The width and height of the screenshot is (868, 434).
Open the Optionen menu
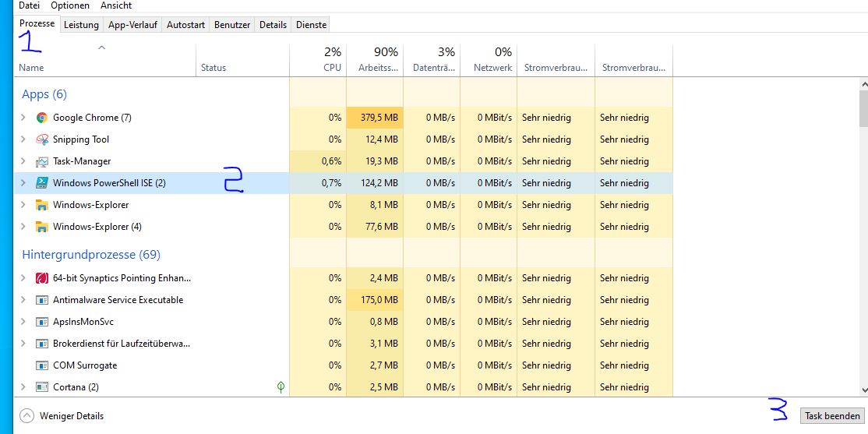click(70, 5)
